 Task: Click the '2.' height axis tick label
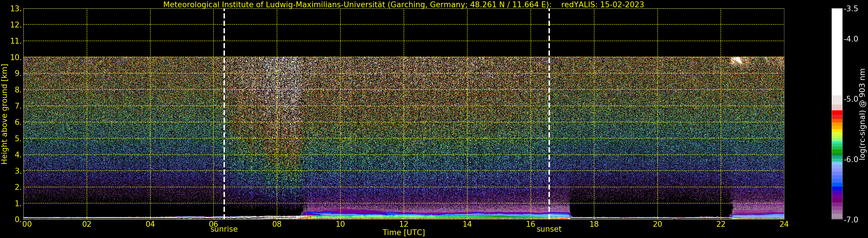tap(18, 187)
